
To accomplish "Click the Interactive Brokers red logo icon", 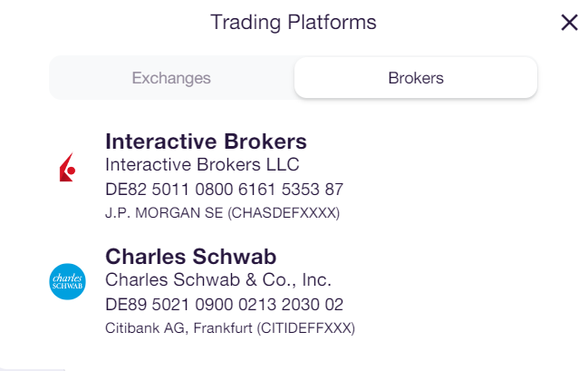I will pos(68,167).
